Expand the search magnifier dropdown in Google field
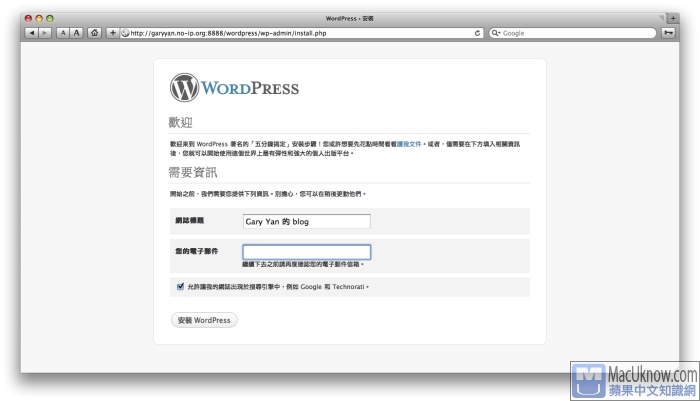The image size is (700, 401). [x=496, y=33]
